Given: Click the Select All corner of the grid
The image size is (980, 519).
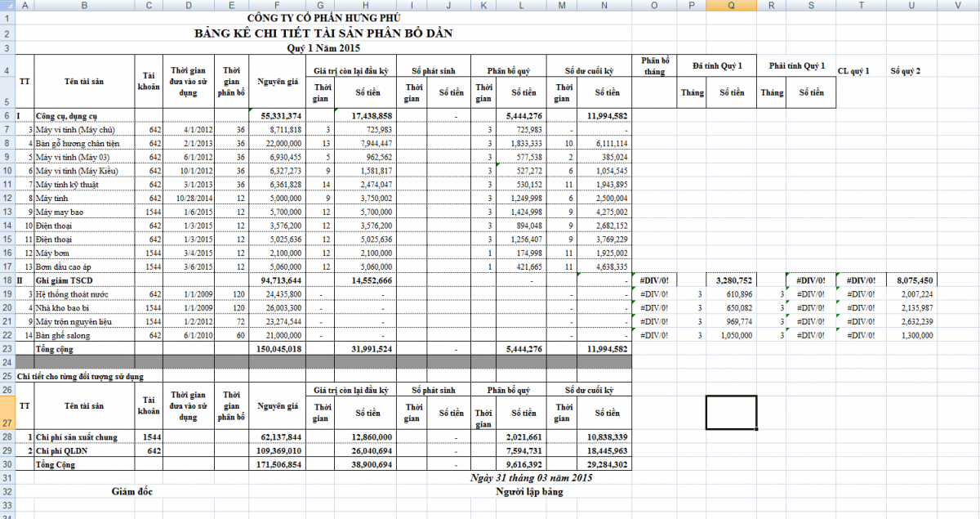Looking at the screenshot, I should tap(7, 5).
